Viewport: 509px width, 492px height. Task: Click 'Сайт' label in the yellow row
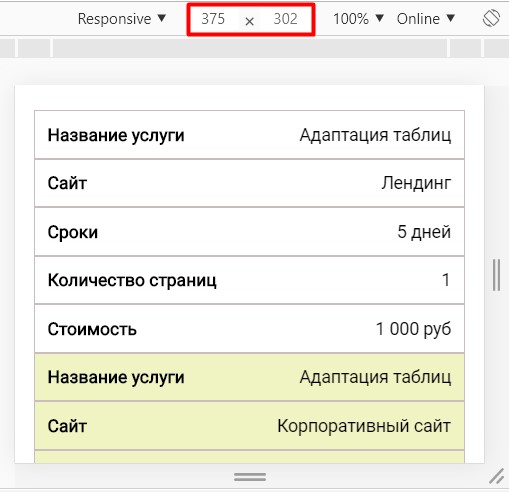coord(67,426)
